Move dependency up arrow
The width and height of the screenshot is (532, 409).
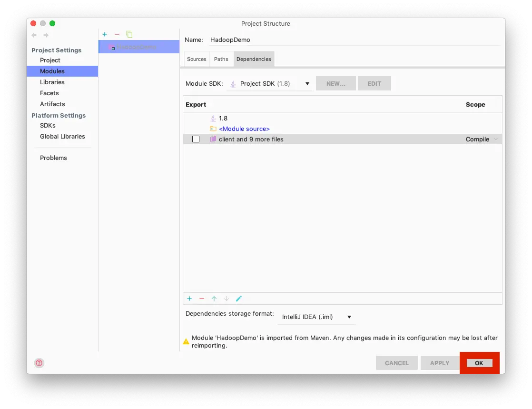click(214, 299)
